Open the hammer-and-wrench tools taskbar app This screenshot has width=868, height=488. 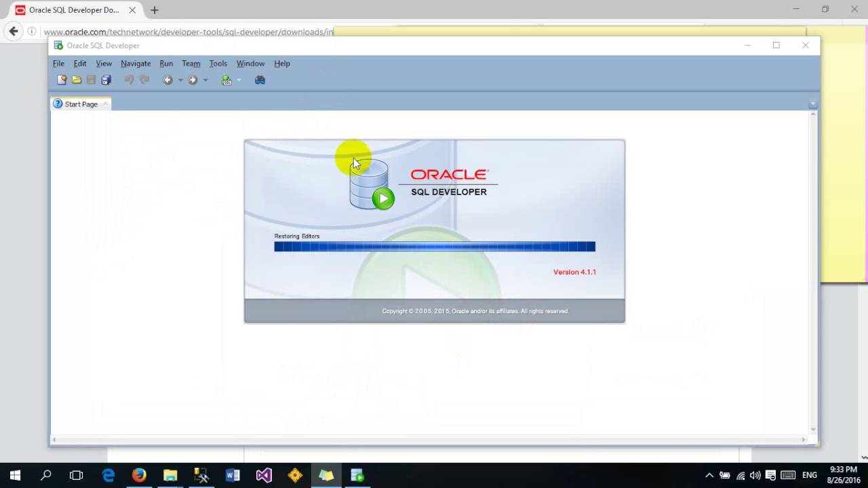201,475
